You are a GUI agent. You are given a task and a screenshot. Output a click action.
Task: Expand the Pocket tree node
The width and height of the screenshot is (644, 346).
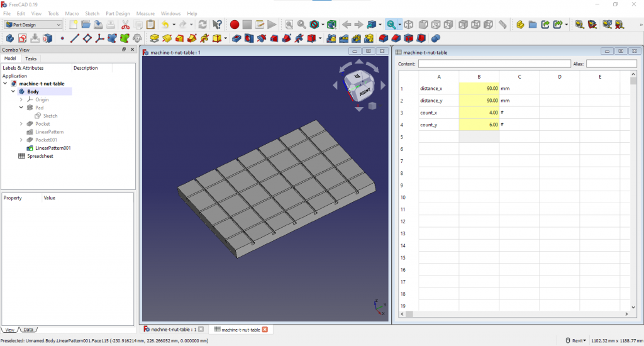(x=21, y=124)
